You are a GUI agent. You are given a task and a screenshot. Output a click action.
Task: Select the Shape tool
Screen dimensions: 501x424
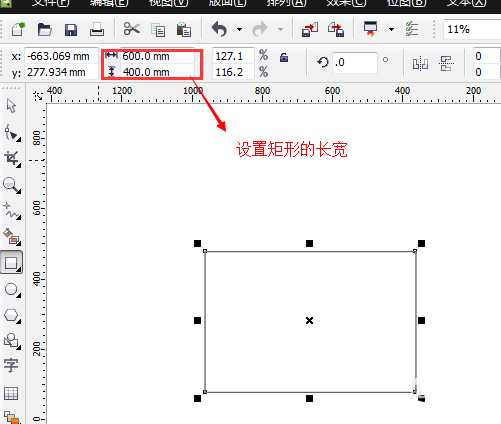[12, 133]
